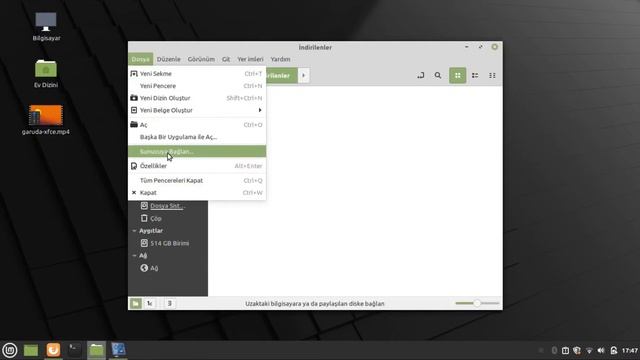This screenshot has height=360, width=640.
Task: Open Özellikler from the Dosya menu
Action: tap(197, 166)
